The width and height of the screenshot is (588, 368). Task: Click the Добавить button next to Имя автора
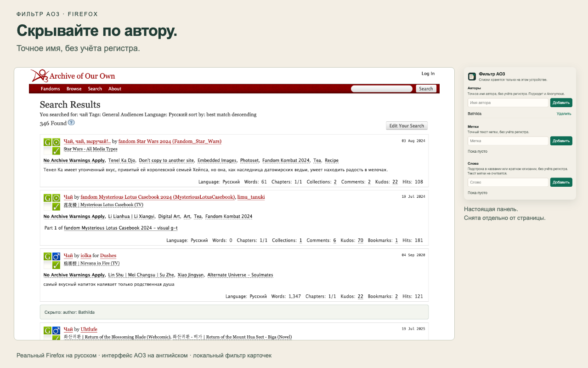[x=561, y=103]
